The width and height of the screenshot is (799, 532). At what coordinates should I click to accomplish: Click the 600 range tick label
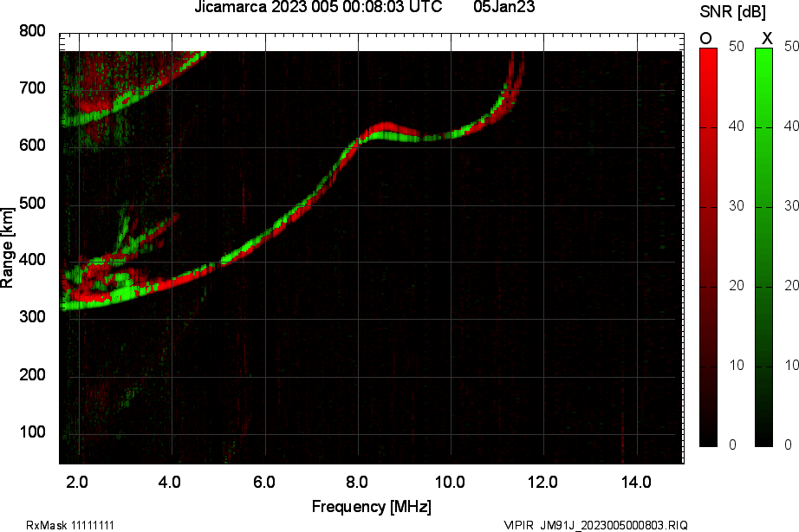[32, 146]
